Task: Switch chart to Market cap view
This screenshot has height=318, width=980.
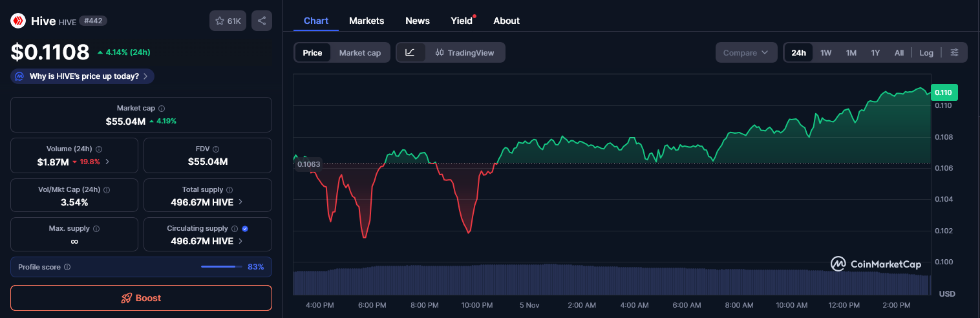Action: point(359,52)
